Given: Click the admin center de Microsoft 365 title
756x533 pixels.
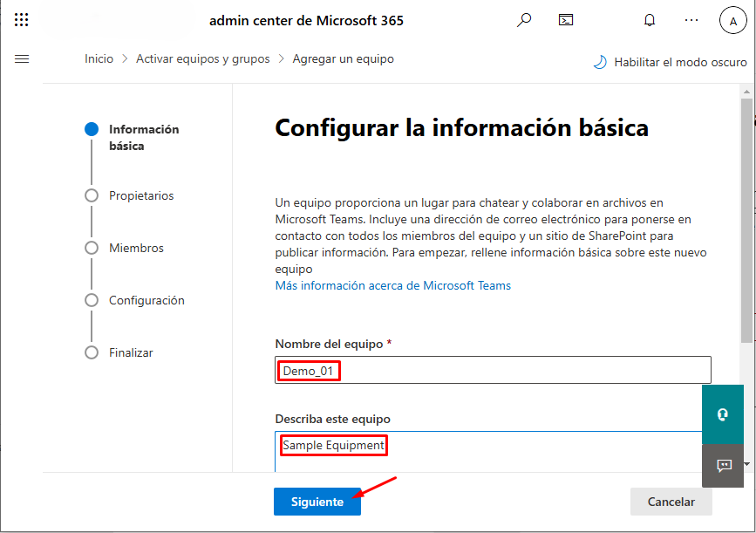Looking at the screenshot, I should 306,20.
